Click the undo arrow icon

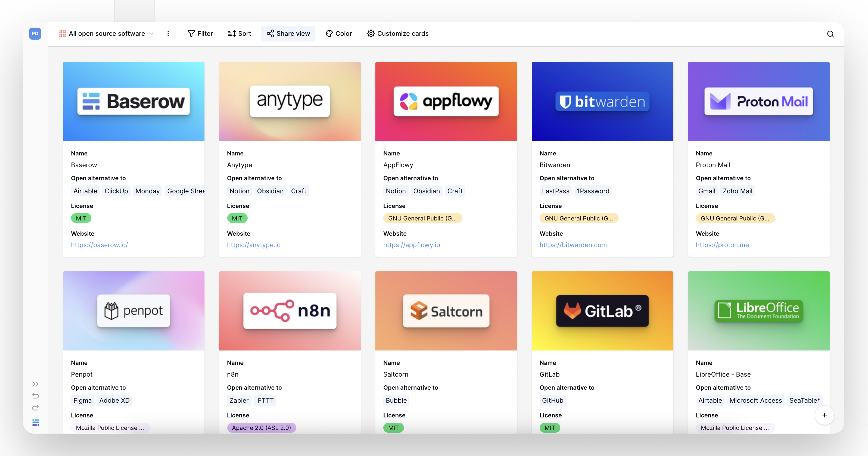(35, 396)
